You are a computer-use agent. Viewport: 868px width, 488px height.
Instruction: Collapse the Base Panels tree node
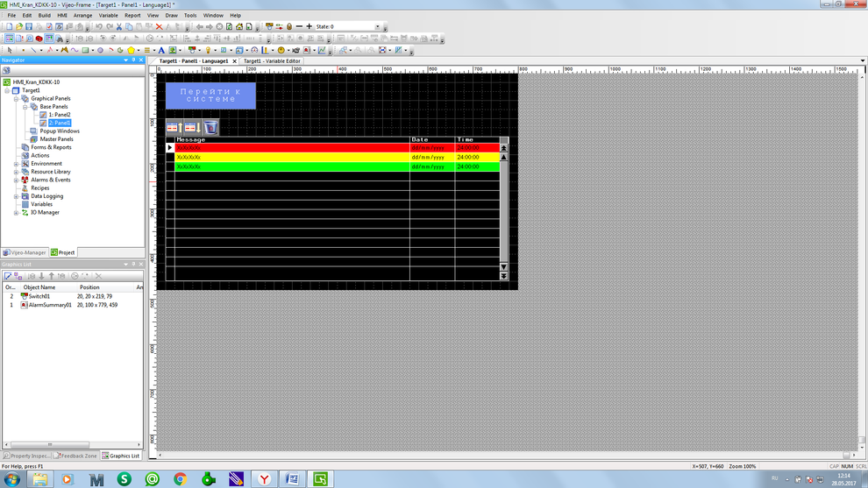pos(25,107)
